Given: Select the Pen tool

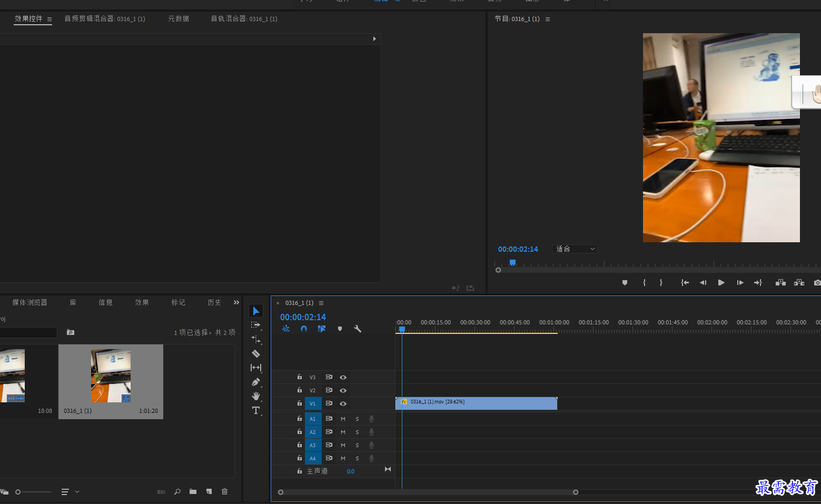Looking at the screenshot, I should 256,382.
